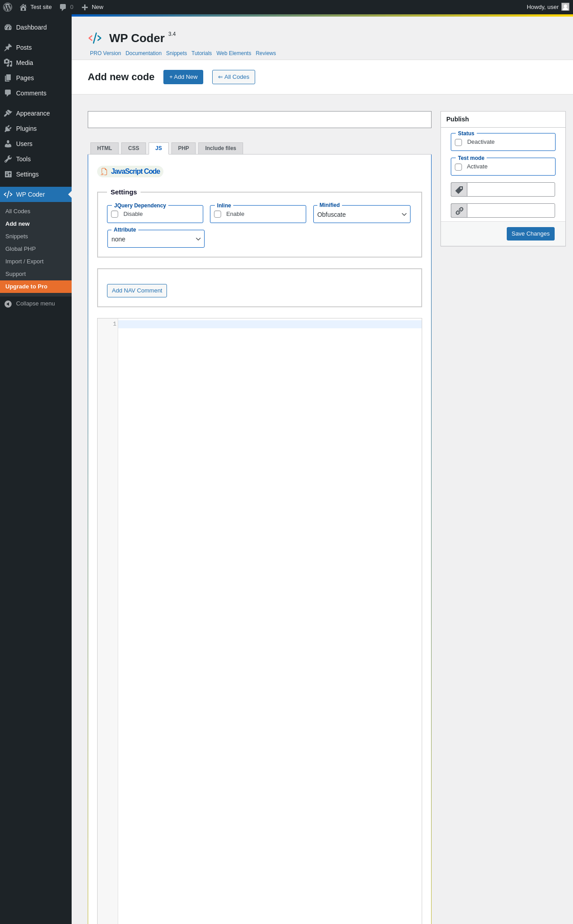Click the JavaScript Code file icon
Image resolution: width=573 pixels, height=924 pixels.
pos(104,172)
